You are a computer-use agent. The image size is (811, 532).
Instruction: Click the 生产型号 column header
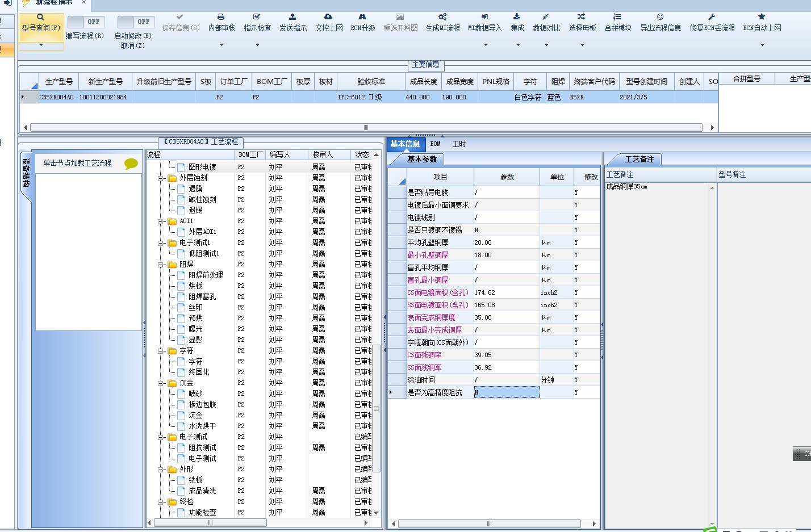coord(59,82)
